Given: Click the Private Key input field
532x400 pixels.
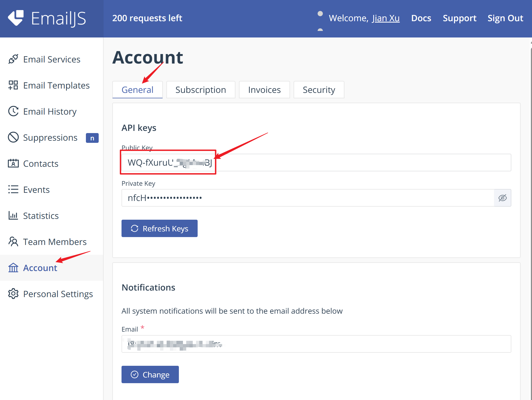Looking at the screenshot, I should 308,198.
